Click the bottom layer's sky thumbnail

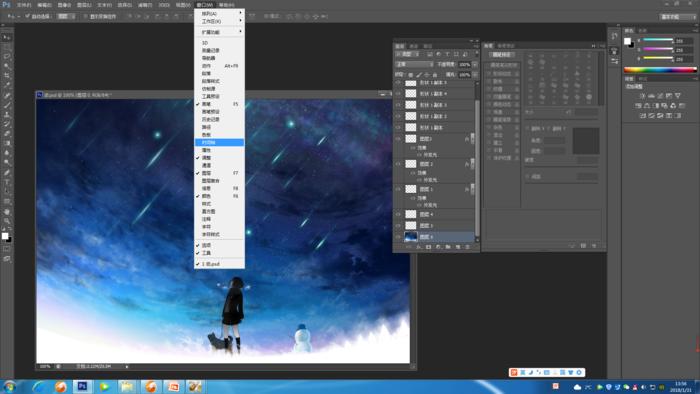click(x=411, y=237)
